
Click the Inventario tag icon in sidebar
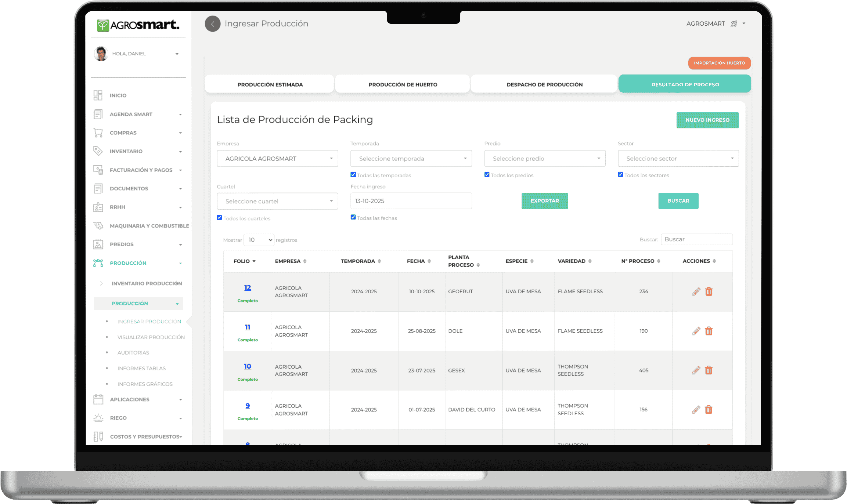[x=98, y=151]
